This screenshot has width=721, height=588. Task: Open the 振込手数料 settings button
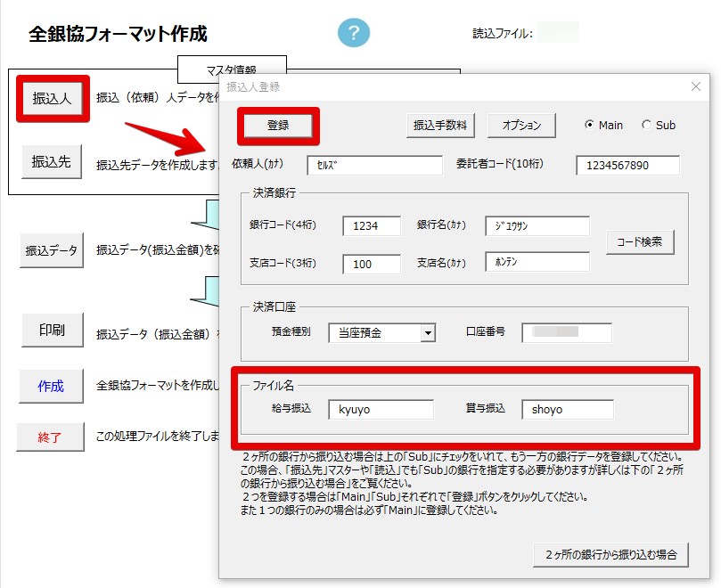[x=440, y=126]
